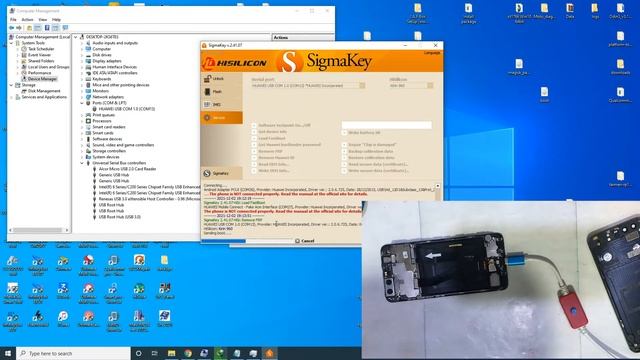Collapse the System Tools tree node
The width and height of the screenshot is (640, 360).
click(12, 43)
